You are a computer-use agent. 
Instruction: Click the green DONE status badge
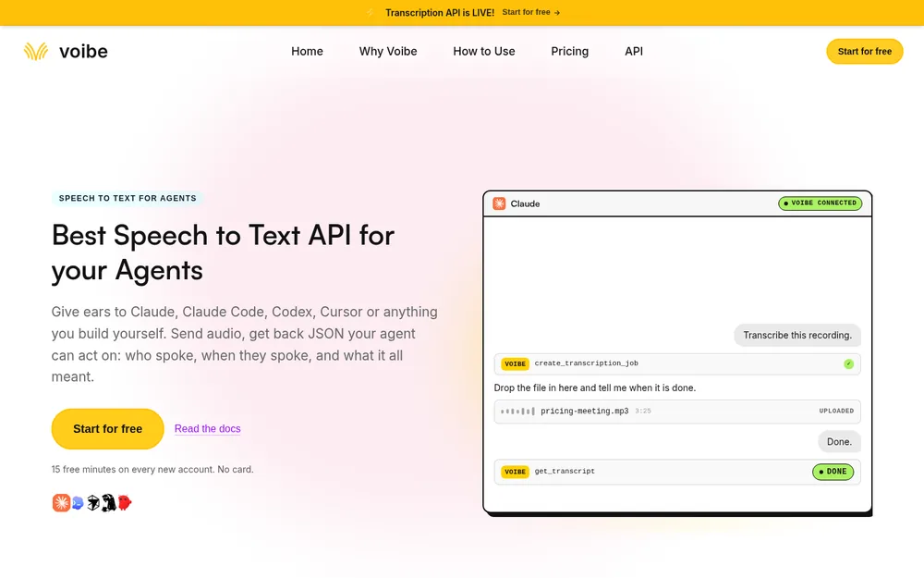click(833, 472)
